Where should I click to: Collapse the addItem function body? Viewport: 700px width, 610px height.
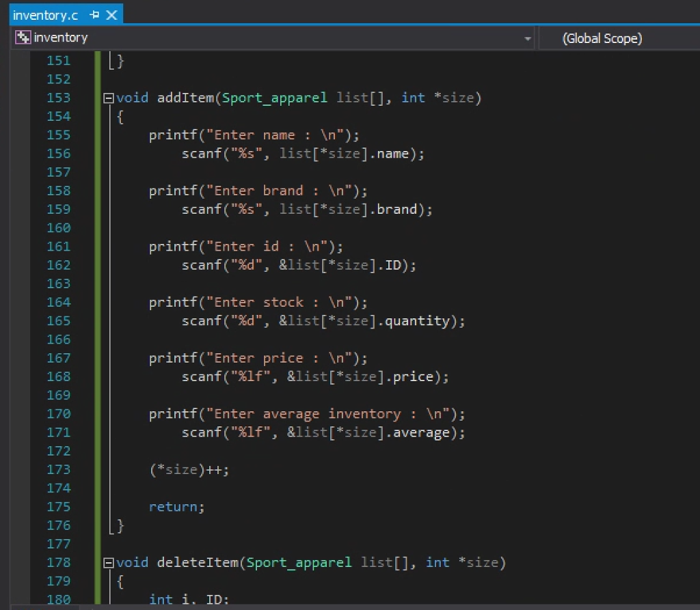tap(107, 98)
